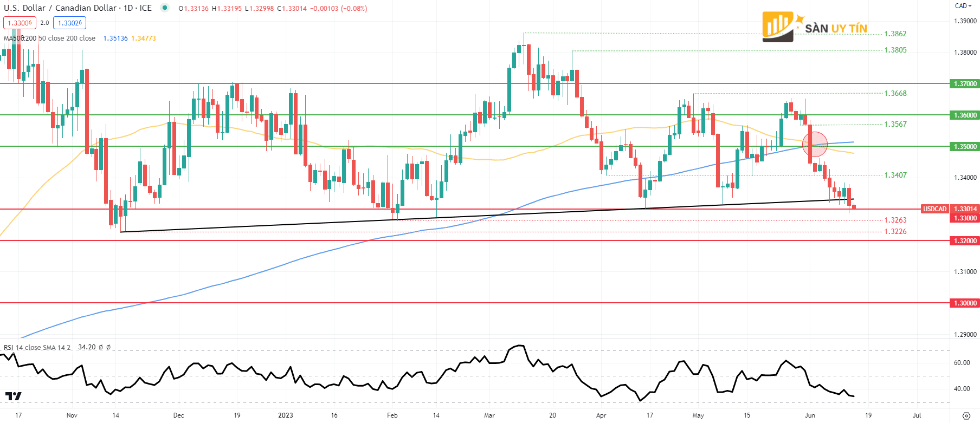Click the 1.39000 price axis label
Image resolution: width=980 pixels, height=423 pixels.
965,21
